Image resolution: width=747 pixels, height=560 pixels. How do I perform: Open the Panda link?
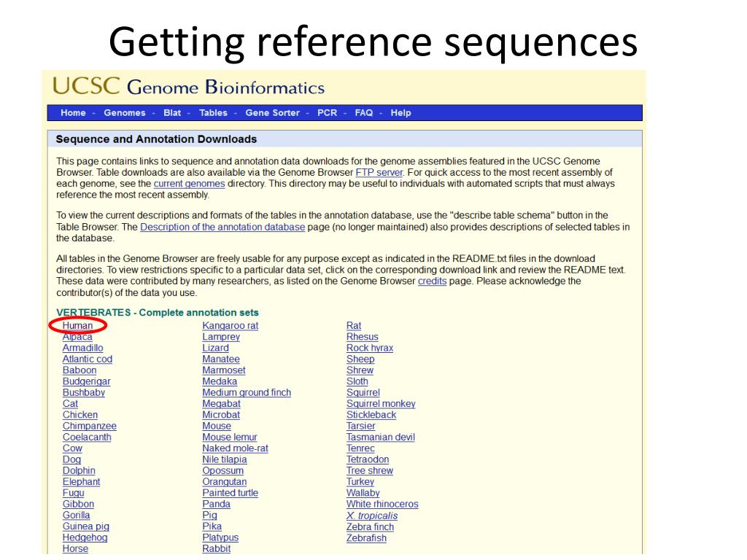pos(216,505)
